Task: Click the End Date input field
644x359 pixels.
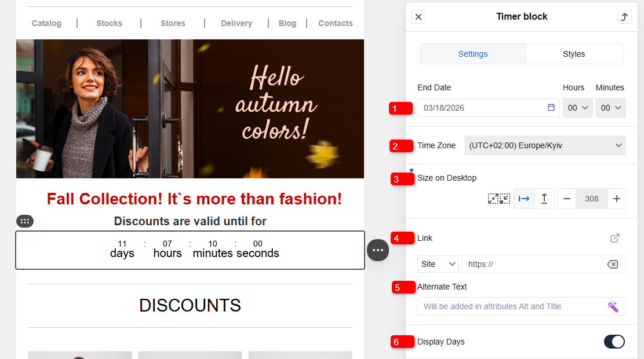Action: tap(488, 108)
